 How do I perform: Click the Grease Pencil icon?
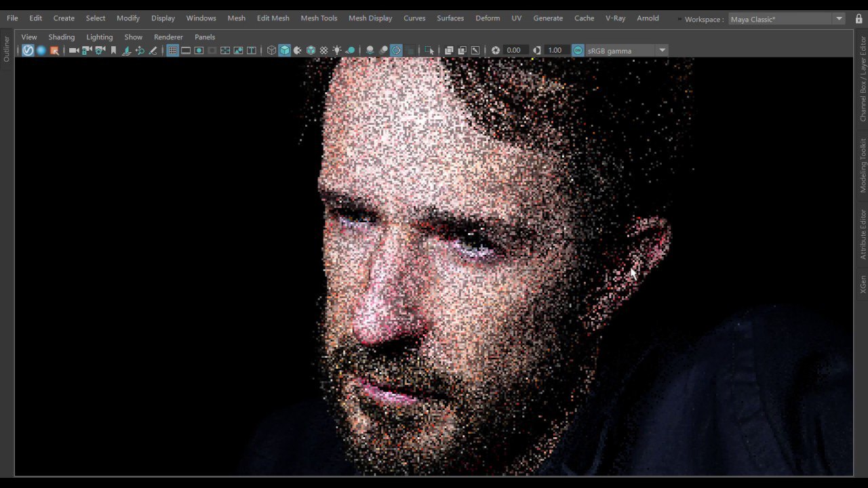153,50
